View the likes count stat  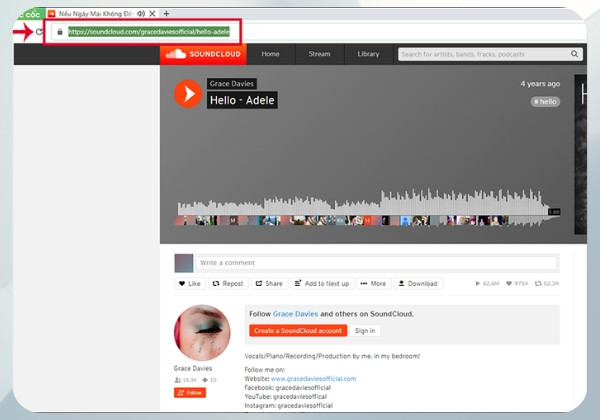pos(517,283)
